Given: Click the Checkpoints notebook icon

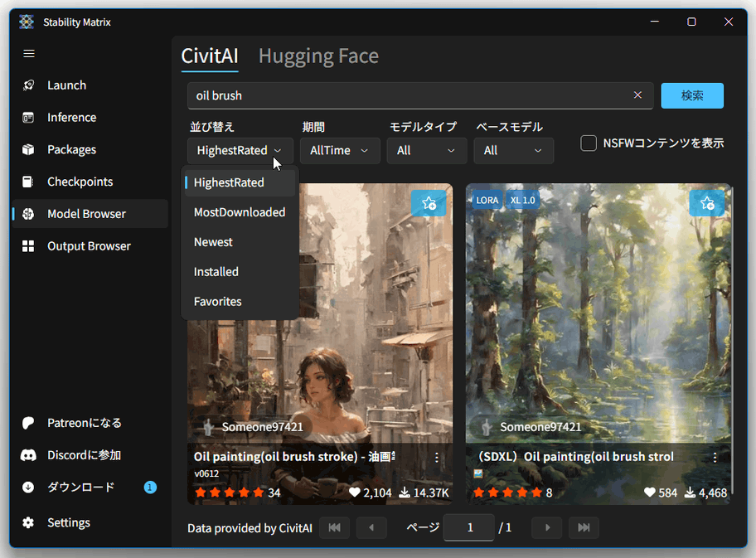Looking at the screenshot, I should [x=28, y=182].
